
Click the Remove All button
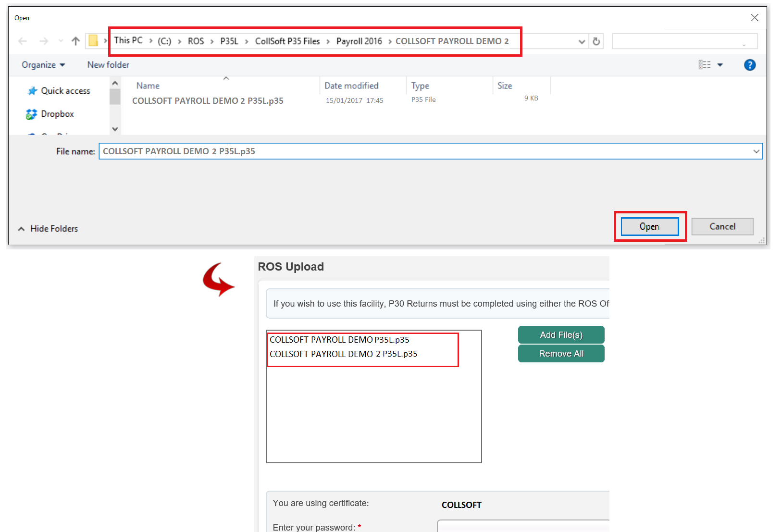pyautogui.click(x=561, y=354)
